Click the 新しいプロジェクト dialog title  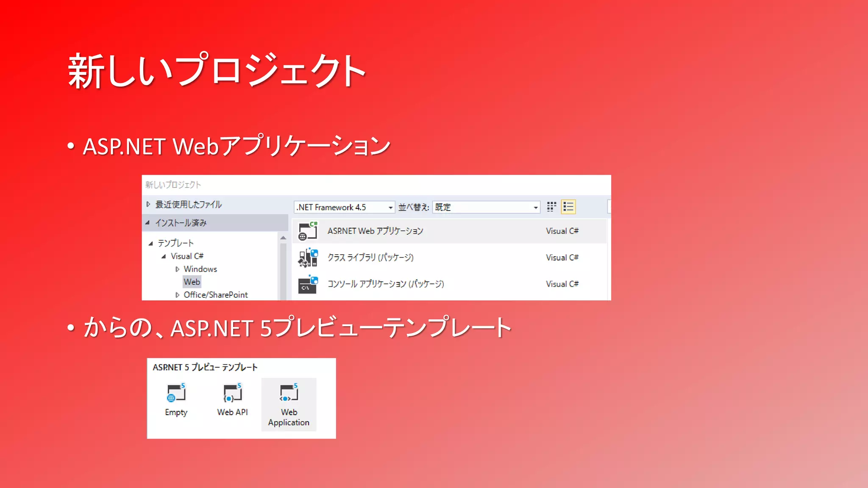pyautogui.click(x=173, y=185)
